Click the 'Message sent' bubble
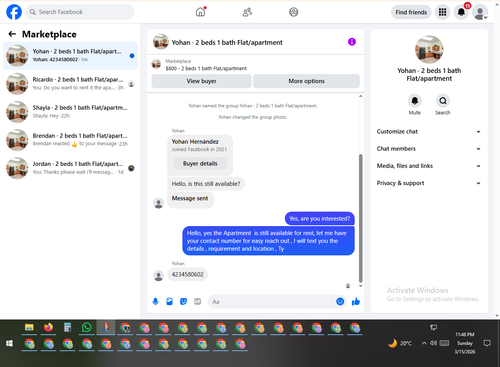The image size is (500, 367). point(190,199)
